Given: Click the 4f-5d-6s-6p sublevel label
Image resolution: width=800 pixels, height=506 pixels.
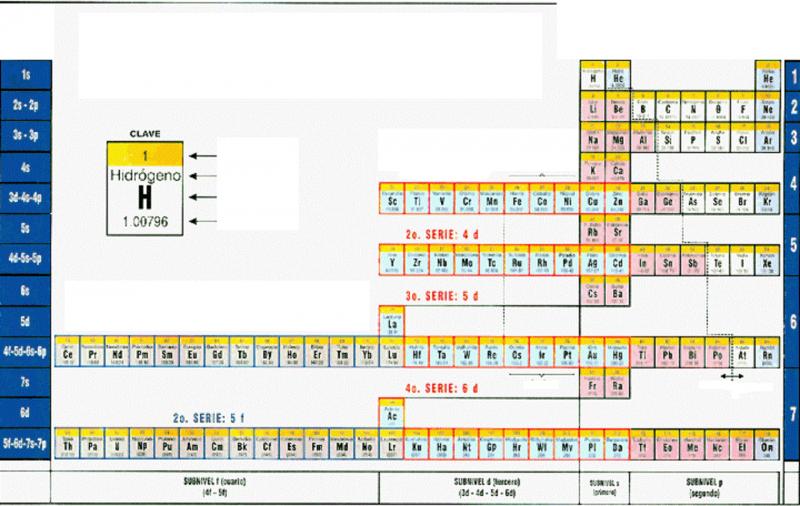Looking at the screenshot, I should (27, 352).
